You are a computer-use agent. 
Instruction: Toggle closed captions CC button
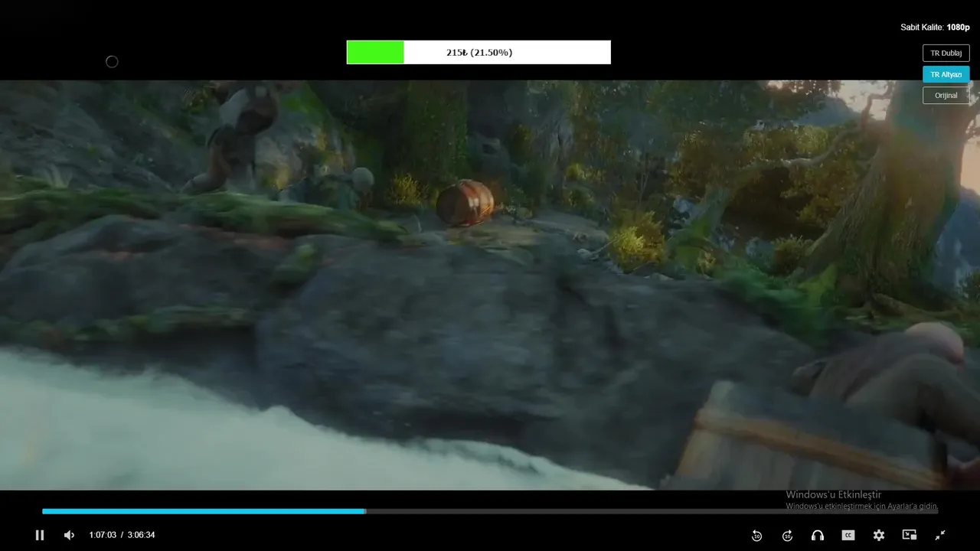848,535
